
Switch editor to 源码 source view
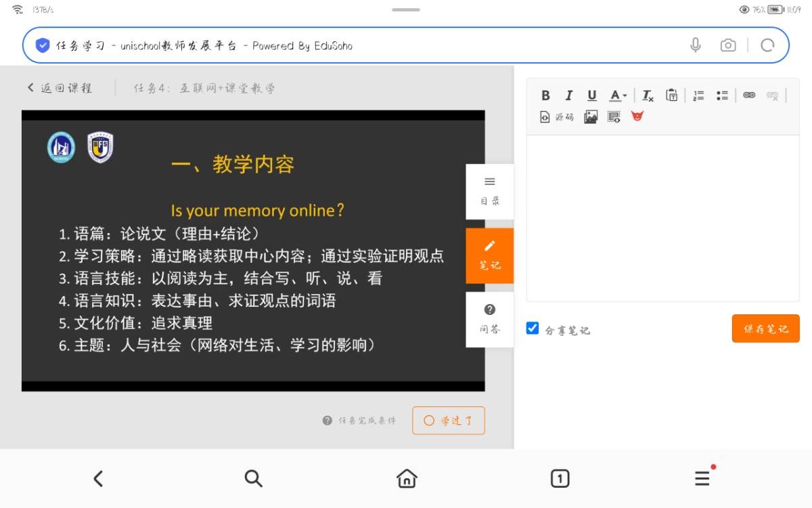(556, 117)
